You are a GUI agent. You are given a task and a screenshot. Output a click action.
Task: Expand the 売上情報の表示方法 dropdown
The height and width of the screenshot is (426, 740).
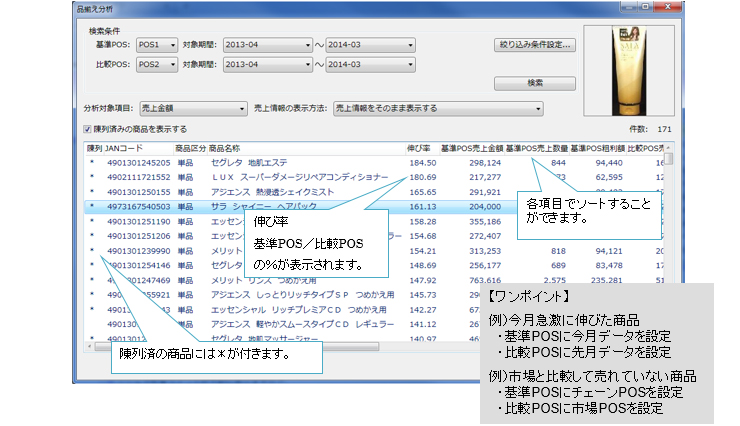click(x=437, y=108)
